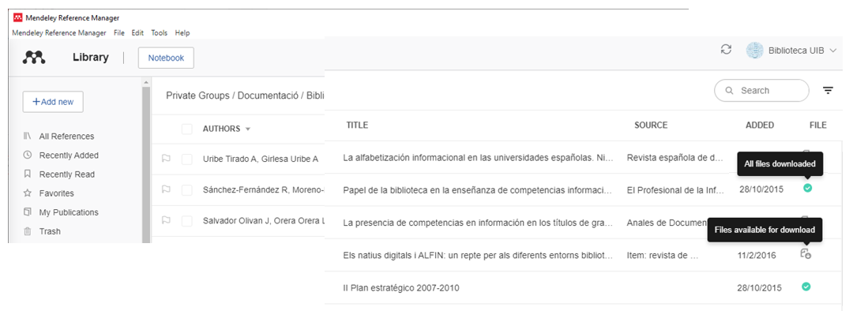
Task: Open the Edit menu
Action: pos(137,32)
